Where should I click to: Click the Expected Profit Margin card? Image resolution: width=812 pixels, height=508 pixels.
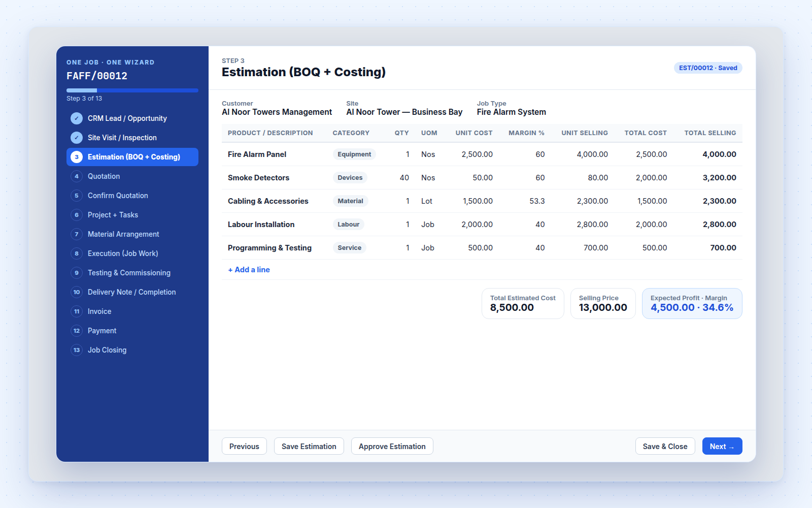[692, 304]
